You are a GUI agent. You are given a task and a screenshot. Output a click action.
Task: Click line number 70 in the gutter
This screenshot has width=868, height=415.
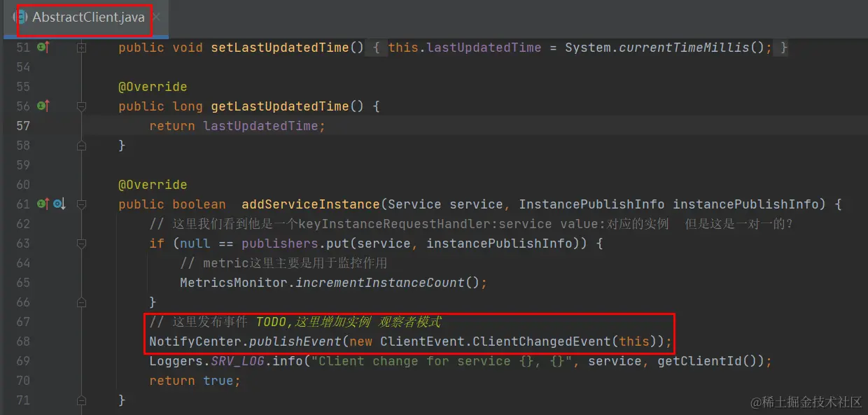(23, 381)
